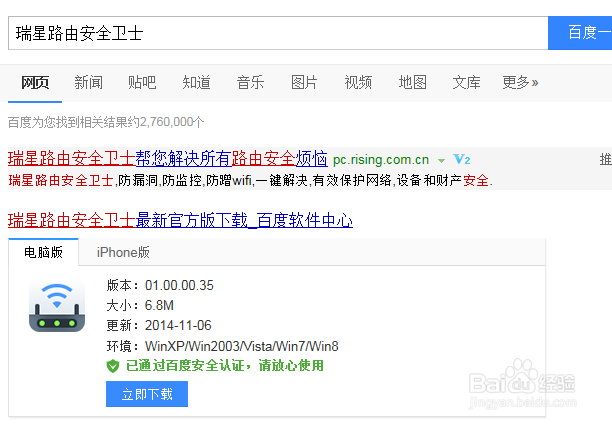Expand the 更多» menu
Image resolution: width=612 pixels, height=424 pixels.
[x=520, y=82]
